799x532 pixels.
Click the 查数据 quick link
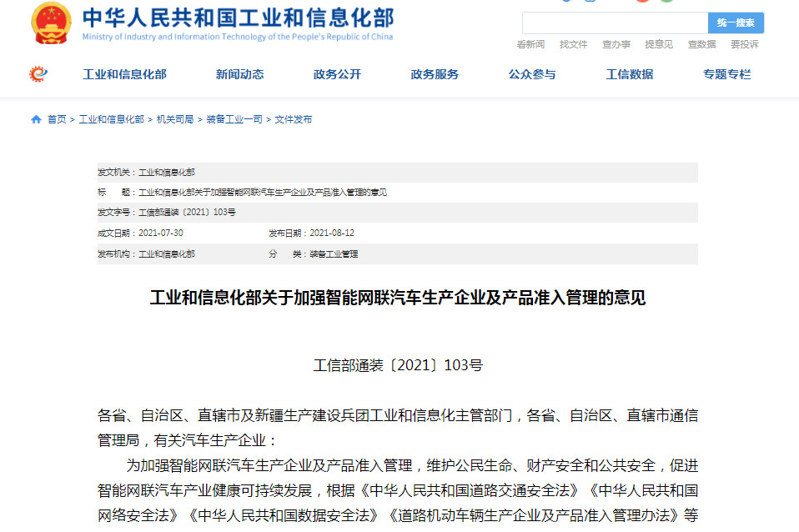[x=701, y=44]
